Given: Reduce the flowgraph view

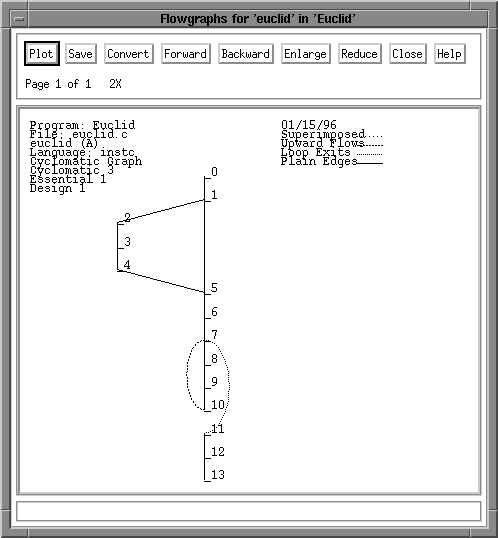Looking at the screenshot, I should (359, 54).
